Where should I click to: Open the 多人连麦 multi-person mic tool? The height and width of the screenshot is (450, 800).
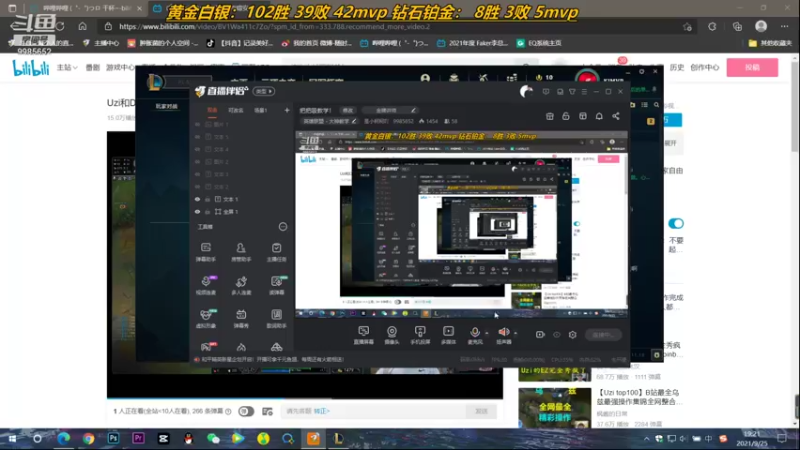pos(241,285)
